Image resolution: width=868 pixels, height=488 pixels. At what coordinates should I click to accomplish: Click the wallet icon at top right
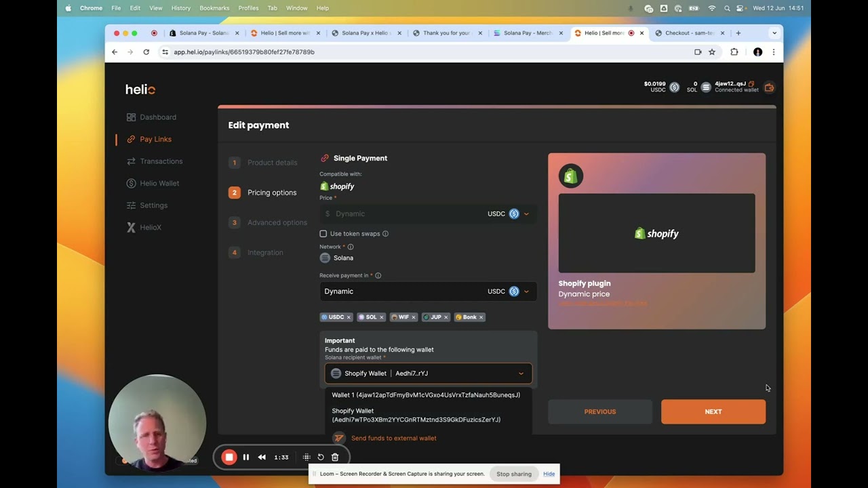click(x=769, y=87)
